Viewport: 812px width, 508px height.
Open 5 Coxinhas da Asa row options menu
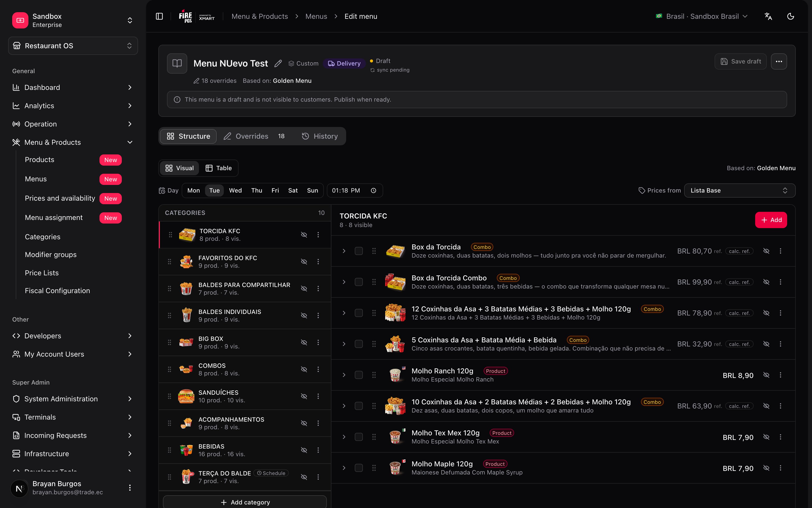pos(781,344)
